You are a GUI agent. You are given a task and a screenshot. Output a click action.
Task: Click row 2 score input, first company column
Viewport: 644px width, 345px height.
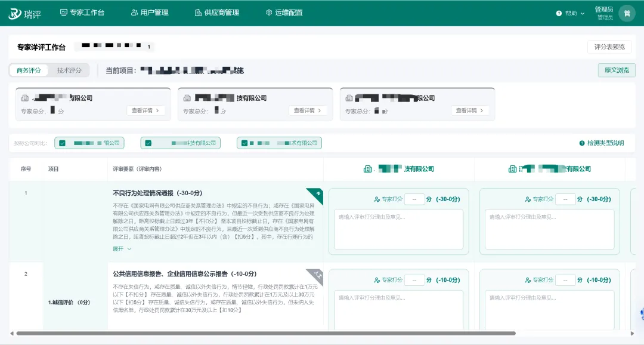[x=414, y=281]
